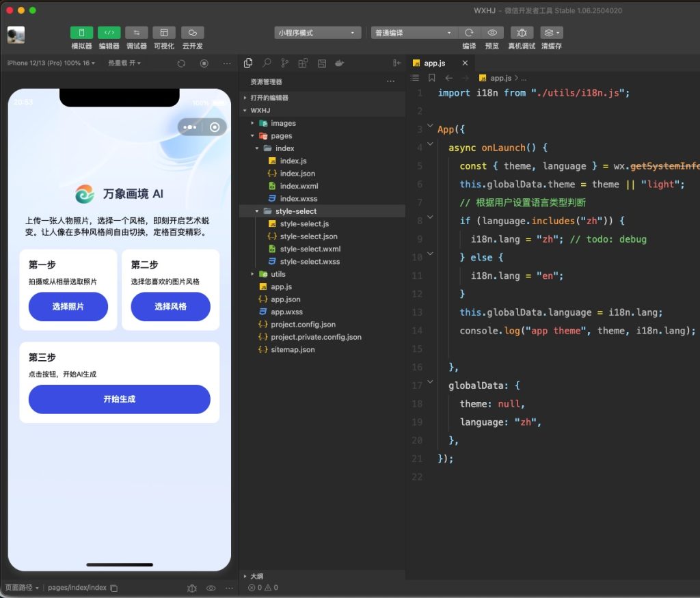Close the app.js tab
Image resolution: width=700 pixels, height=598 pixels.
pyautogui.click(x=465, y=63)
